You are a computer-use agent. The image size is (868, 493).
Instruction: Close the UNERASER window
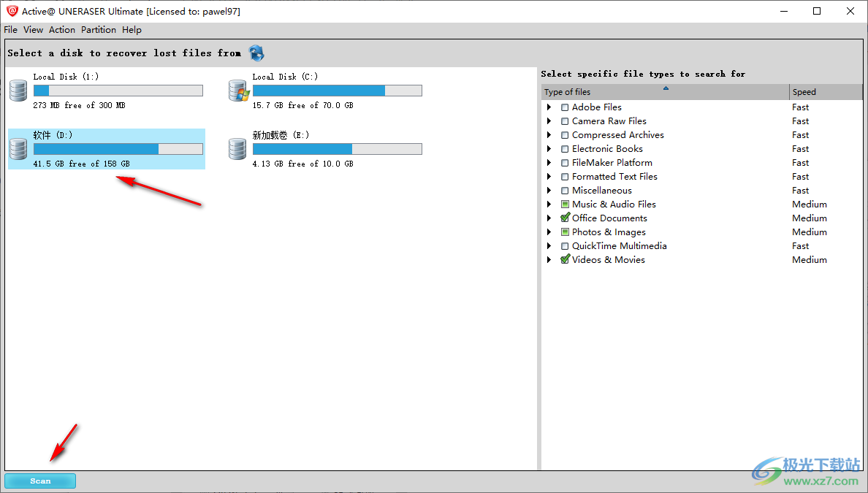point(850,11)
